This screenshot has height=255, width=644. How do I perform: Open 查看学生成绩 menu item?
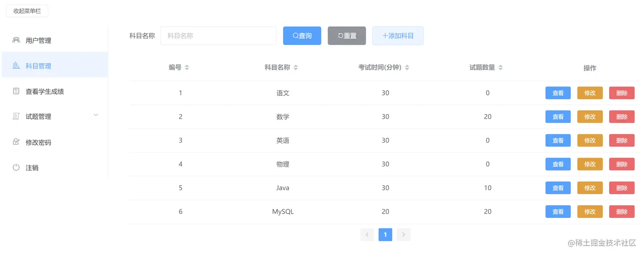pos(55,91)
